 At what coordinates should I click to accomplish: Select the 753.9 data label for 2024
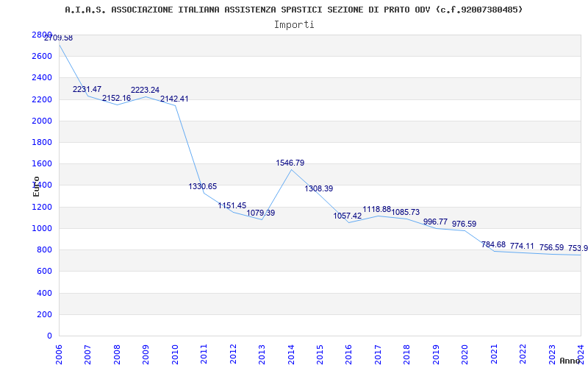pos(578,248)
